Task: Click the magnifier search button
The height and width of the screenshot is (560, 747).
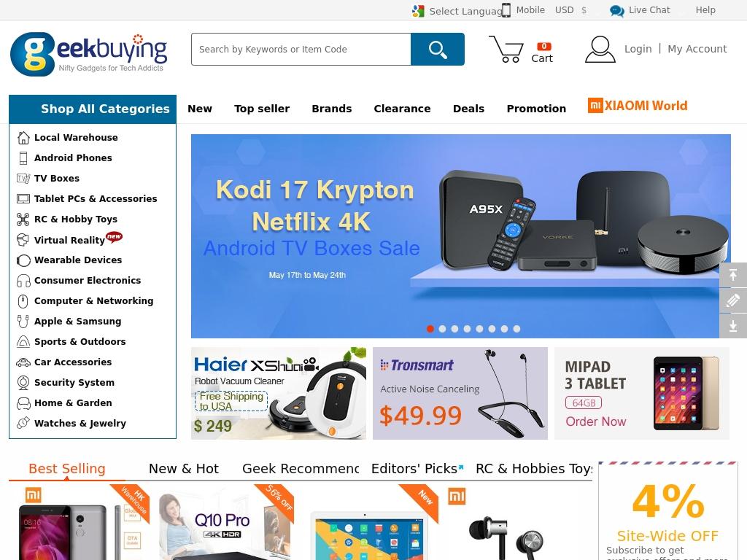Action: click(438, 49)
